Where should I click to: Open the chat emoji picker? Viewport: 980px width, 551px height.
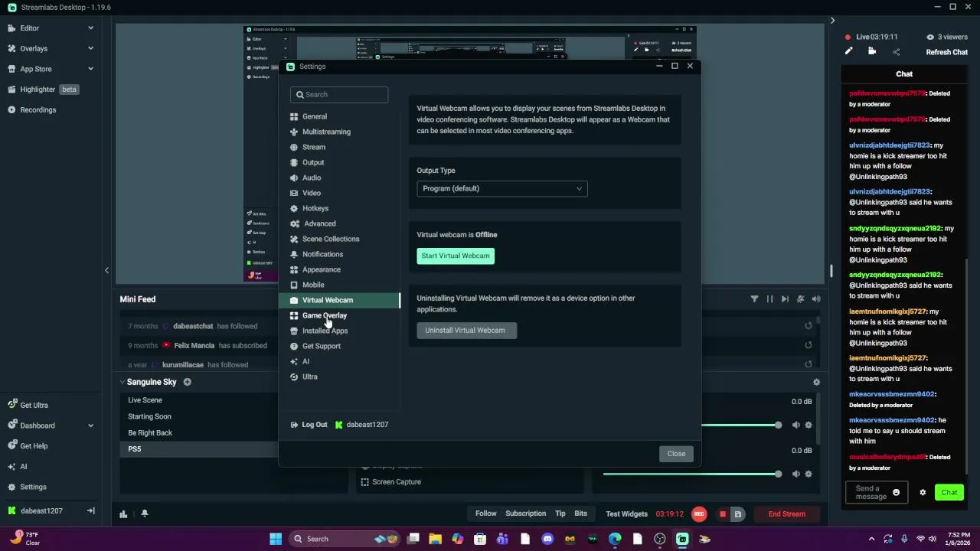point(896,493)
